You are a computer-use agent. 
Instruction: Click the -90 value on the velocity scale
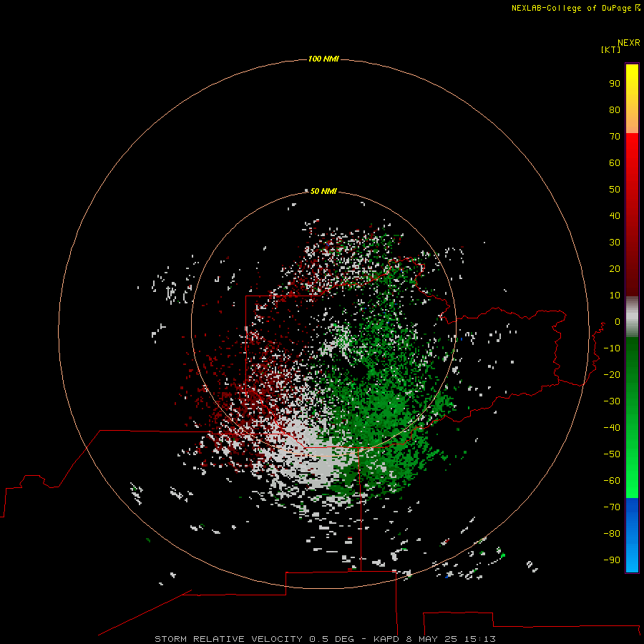tap(612, 560)
